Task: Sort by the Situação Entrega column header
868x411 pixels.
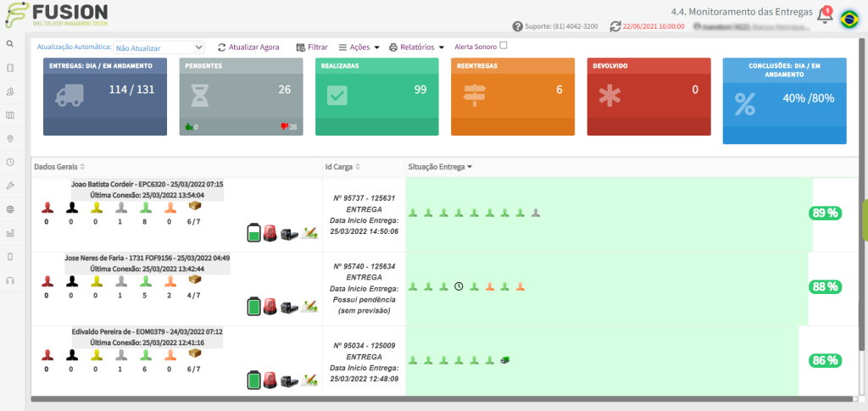Action: (x=440, y=167)
